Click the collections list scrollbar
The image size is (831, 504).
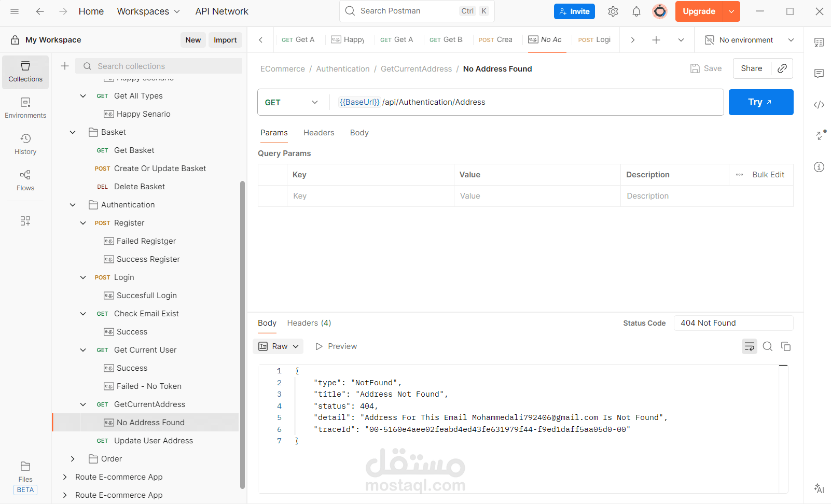tap(242, 334)
